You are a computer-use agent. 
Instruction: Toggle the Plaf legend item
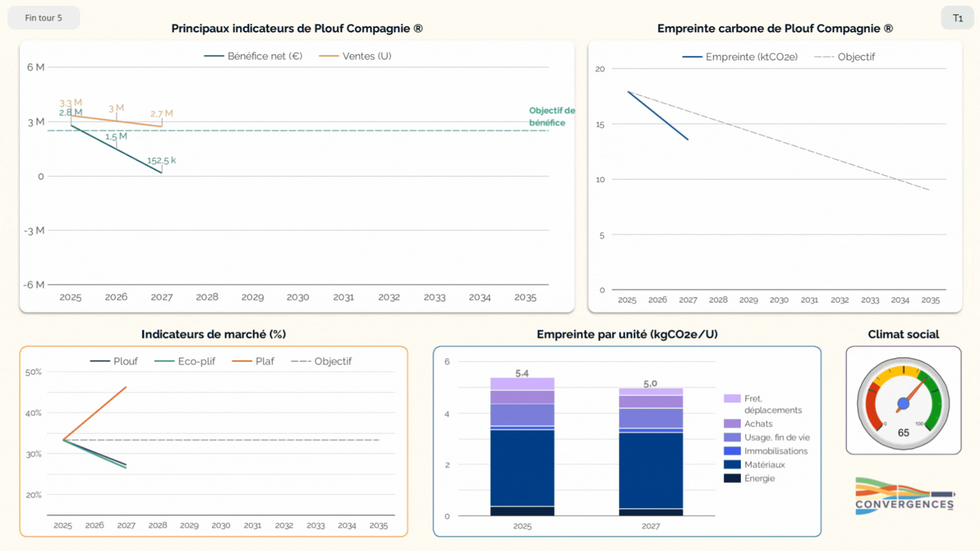pyautogui.click(x=253, y=361)
